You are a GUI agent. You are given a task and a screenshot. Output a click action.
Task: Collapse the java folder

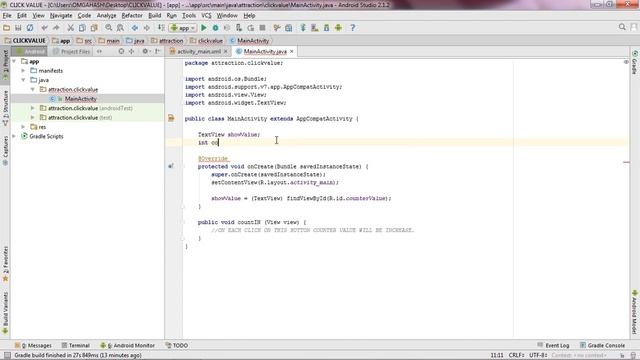pos(23,80)
